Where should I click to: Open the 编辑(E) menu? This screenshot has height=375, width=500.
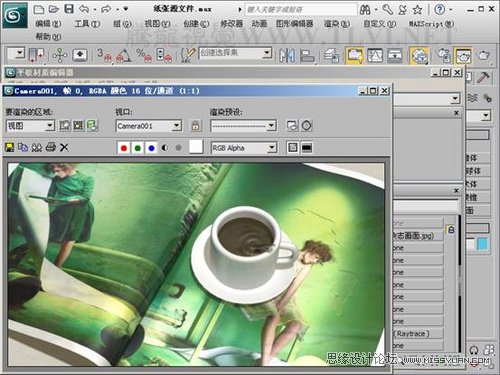click(48, 24)
